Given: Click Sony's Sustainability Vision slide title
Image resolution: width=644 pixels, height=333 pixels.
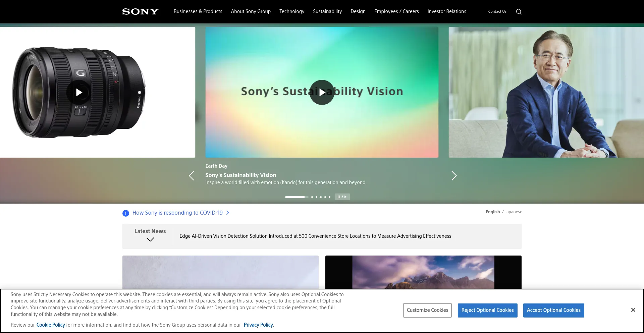Looking at the screenshot, I should tap(240, 175).
